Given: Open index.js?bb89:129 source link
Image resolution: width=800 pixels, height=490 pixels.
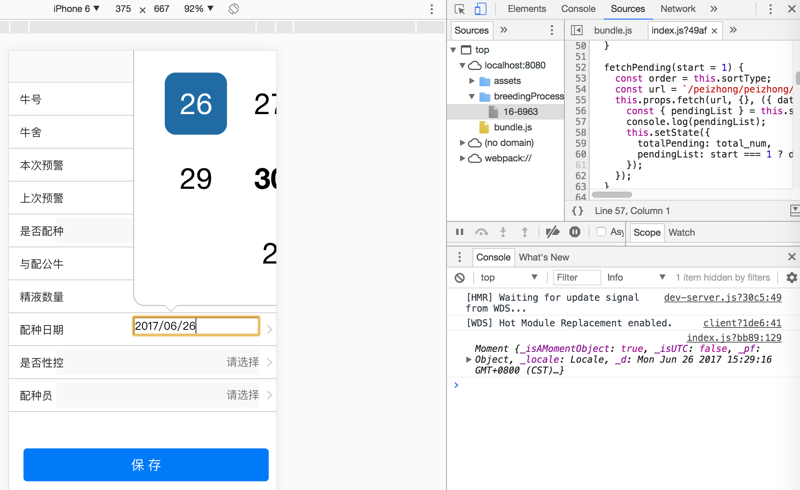Looking at the screenshot, I should click(x=734, y=337).
